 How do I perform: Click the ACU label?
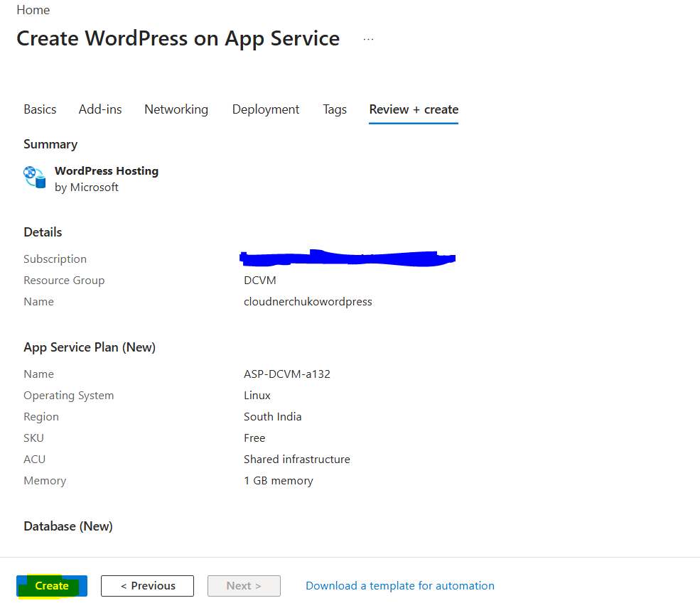tap(34, 460)
